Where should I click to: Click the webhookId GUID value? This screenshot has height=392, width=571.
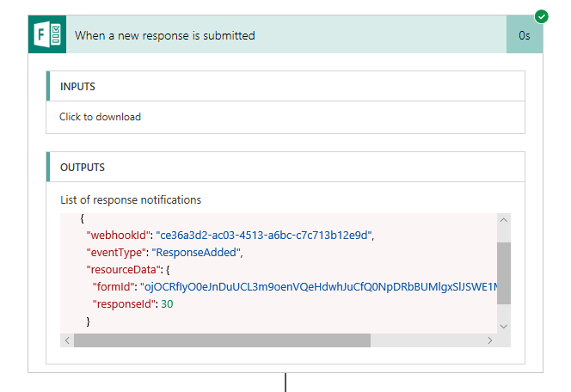pos(266,235)
